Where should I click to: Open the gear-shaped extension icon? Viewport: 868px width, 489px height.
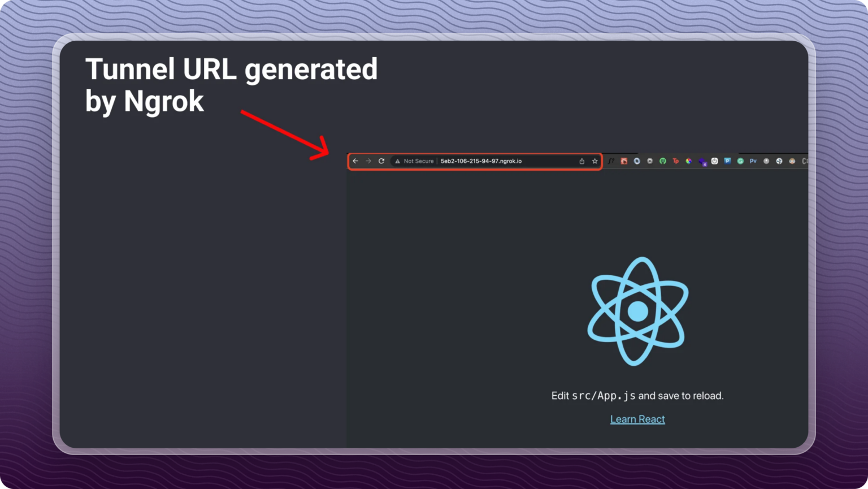click(649, 161)
